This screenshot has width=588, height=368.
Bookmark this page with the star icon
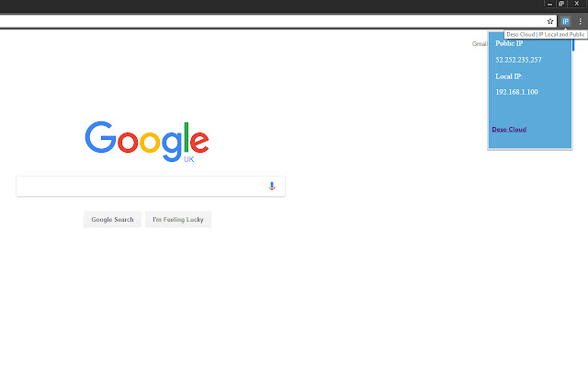[550, 21]
